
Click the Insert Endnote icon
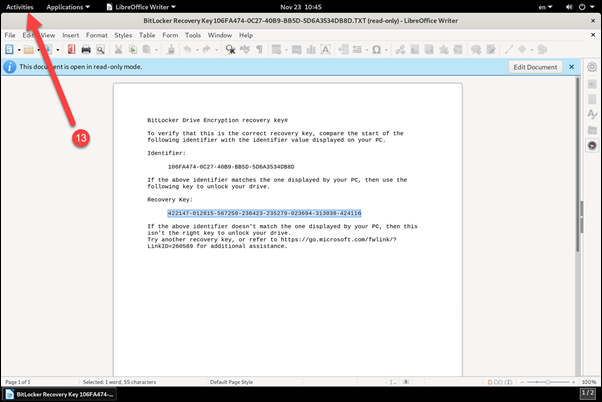tap(429, 50)
